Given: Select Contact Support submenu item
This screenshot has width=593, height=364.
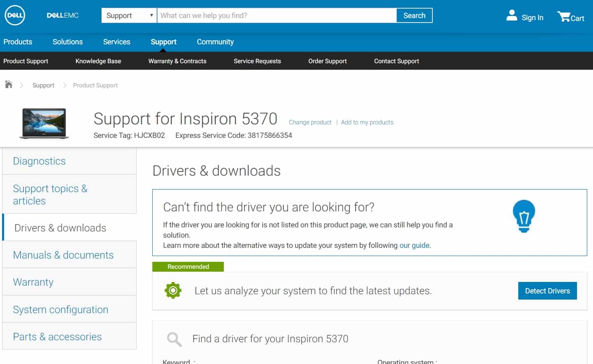Looking at the screenshot, I should point(397,61).
